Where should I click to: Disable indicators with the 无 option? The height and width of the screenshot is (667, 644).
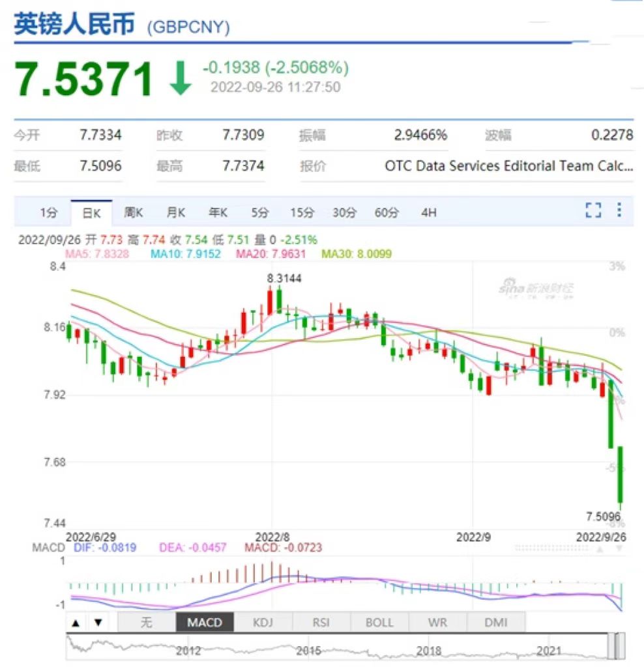click(x=146, y=622)
